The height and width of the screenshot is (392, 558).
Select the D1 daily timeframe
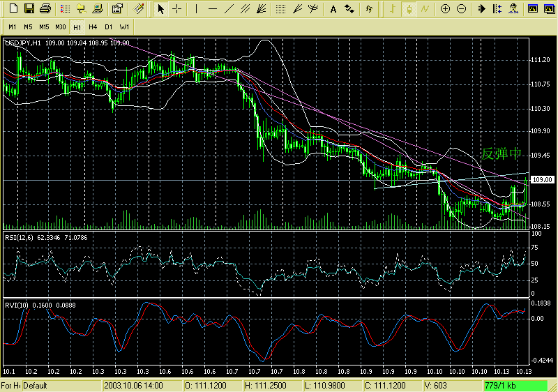click(108, 27)
